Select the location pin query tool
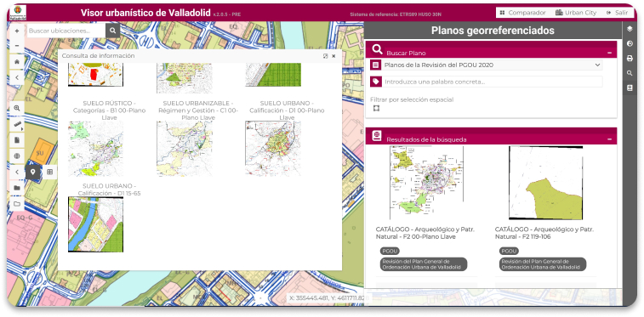644x317 pixels. click(33, 172)
